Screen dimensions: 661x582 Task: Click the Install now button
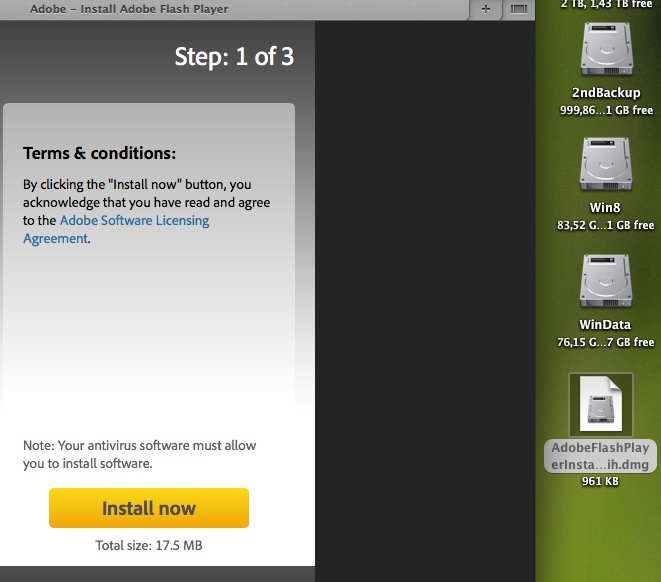click(x=149, y=508)
